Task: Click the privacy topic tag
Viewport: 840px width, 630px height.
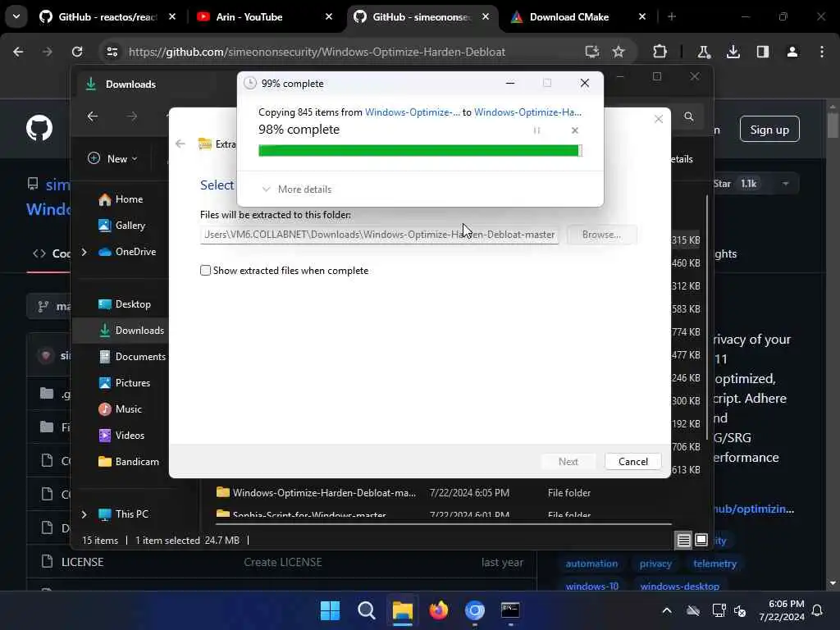Action: click(655, 564)
